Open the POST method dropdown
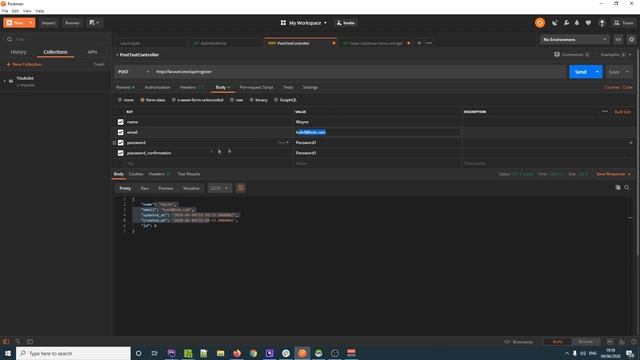 [x=133, y=72]
